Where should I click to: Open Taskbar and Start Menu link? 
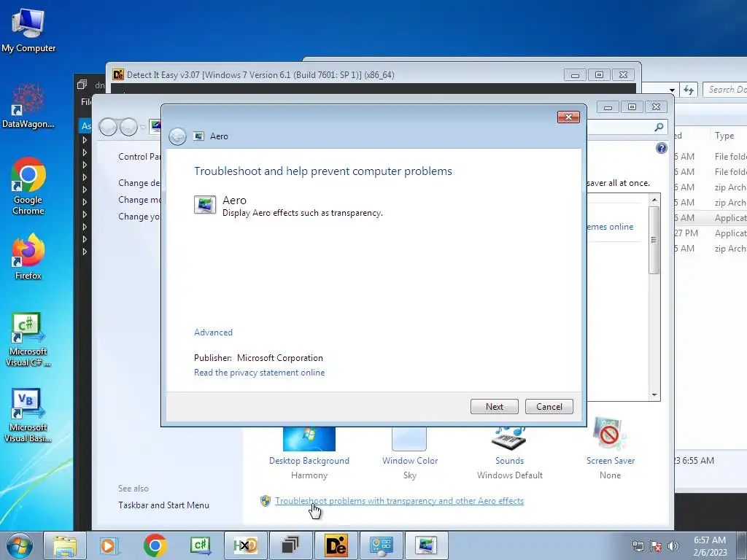tap(163, 505)
